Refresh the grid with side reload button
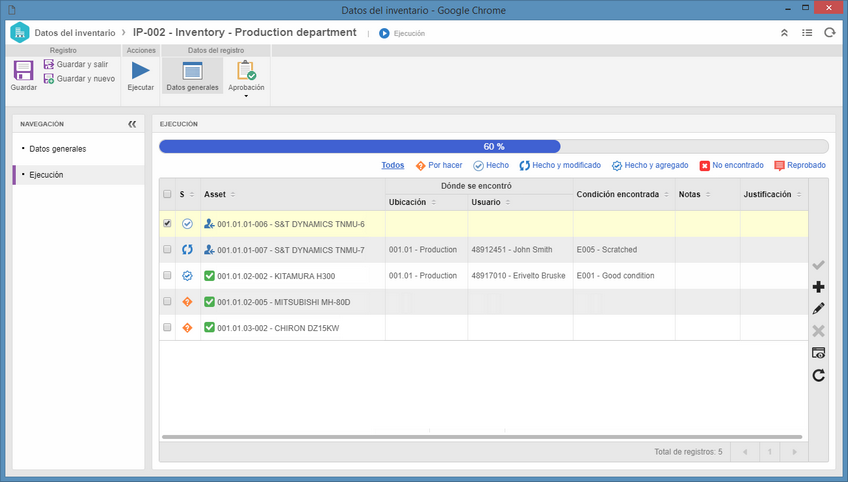This screenshot has width=848, height=482. 818,375
